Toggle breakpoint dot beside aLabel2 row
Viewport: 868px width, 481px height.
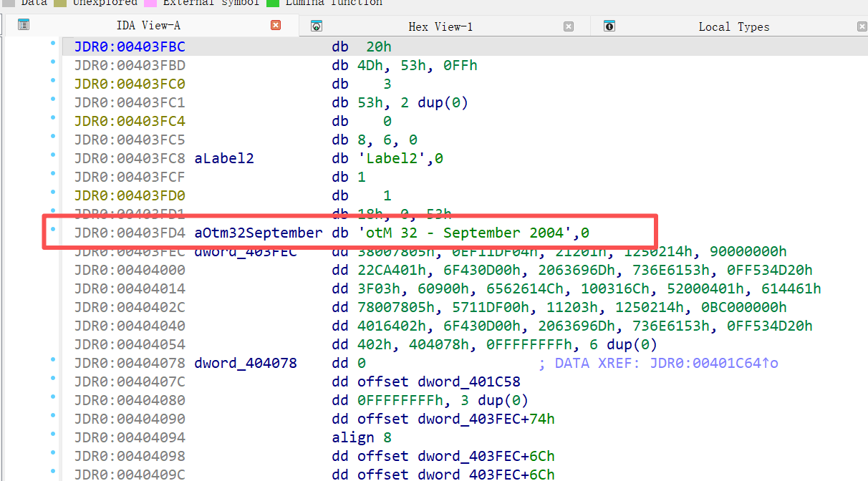(53, 155)
